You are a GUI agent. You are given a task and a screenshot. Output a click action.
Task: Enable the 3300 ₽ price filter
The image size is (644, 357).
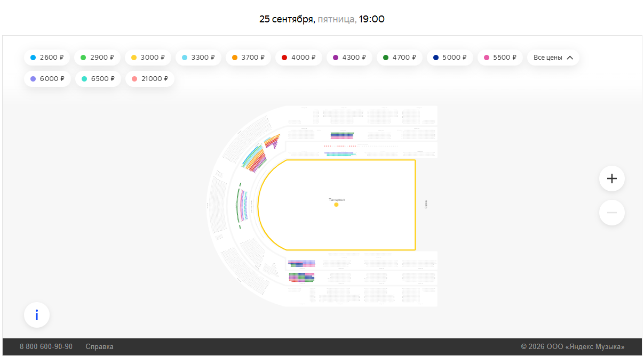[x=198, y=58]
